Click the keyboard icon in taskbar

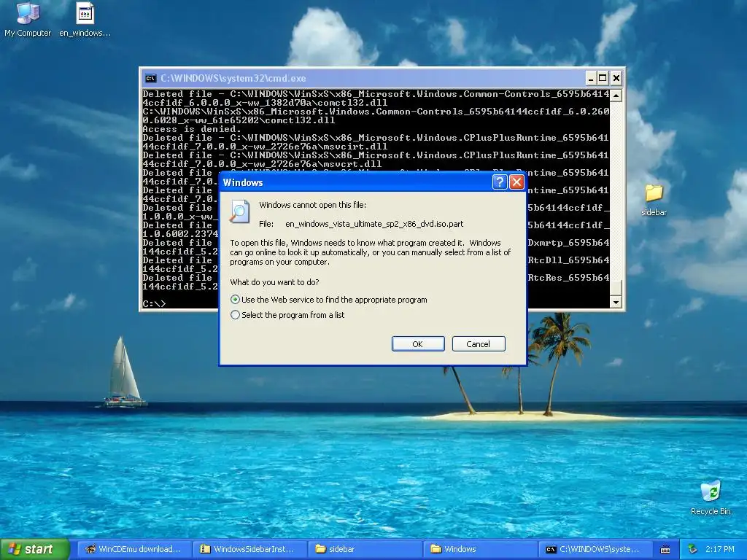click(x=665, y=550)
